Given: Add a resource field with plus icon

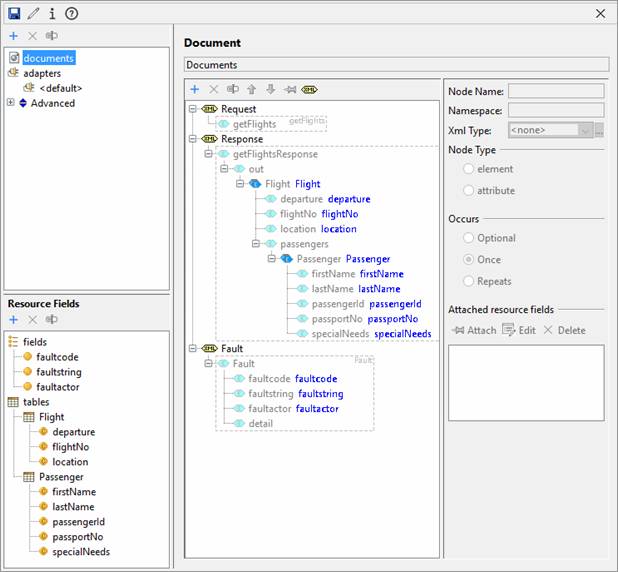Looking at the screenshot, I should tap(14, 320).
